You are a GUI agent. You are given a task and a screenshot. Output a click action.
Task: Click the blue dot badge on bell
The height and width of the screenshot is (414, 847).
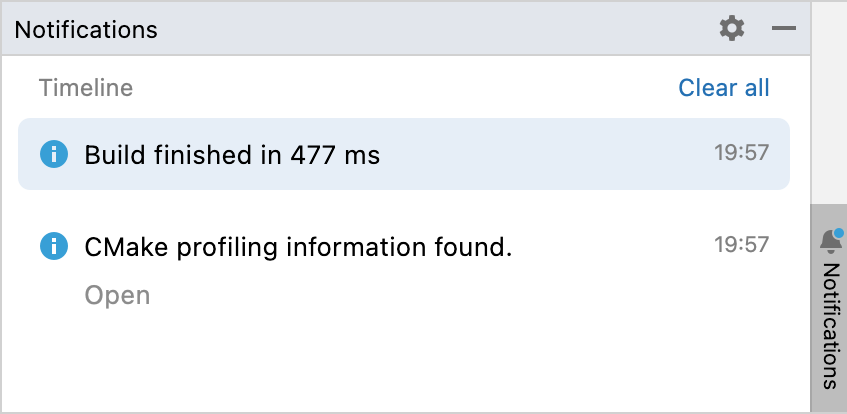(x=838, y=234)
